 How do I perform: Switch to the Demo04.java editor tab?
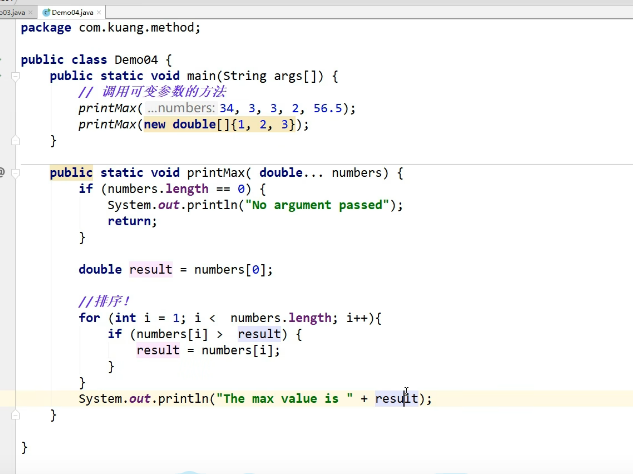[x=73, y=13]
